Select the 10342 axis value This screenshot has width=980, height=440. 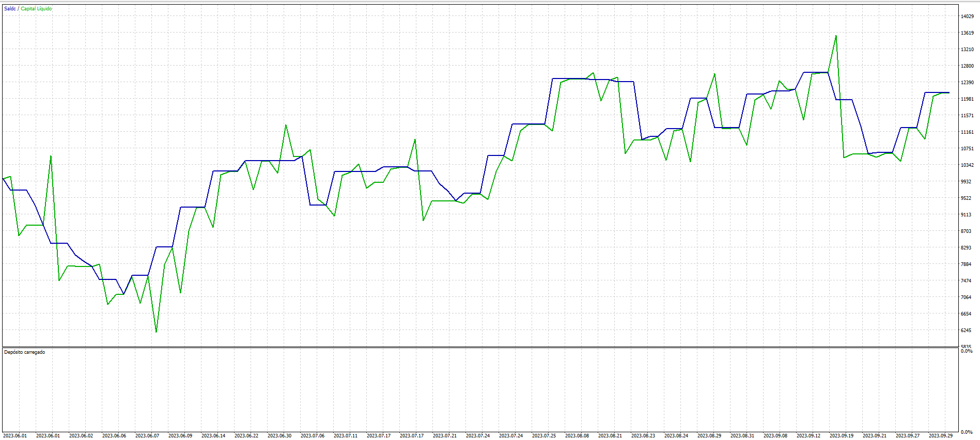967,165
